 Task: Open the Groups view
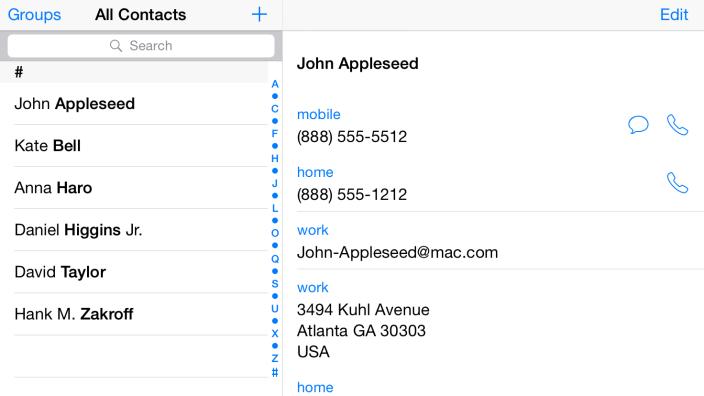pyautogui.click(x=35, y=14)
